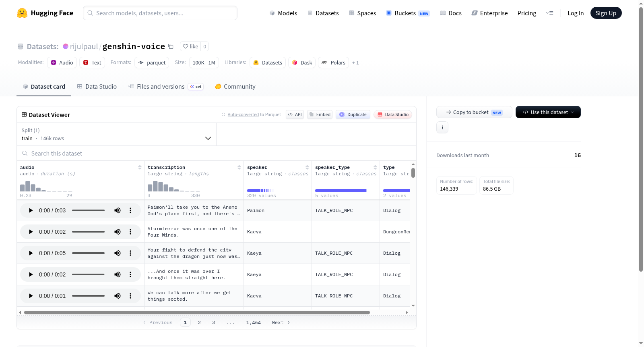Play the 'Your fight to defend' audio clip

31,253
